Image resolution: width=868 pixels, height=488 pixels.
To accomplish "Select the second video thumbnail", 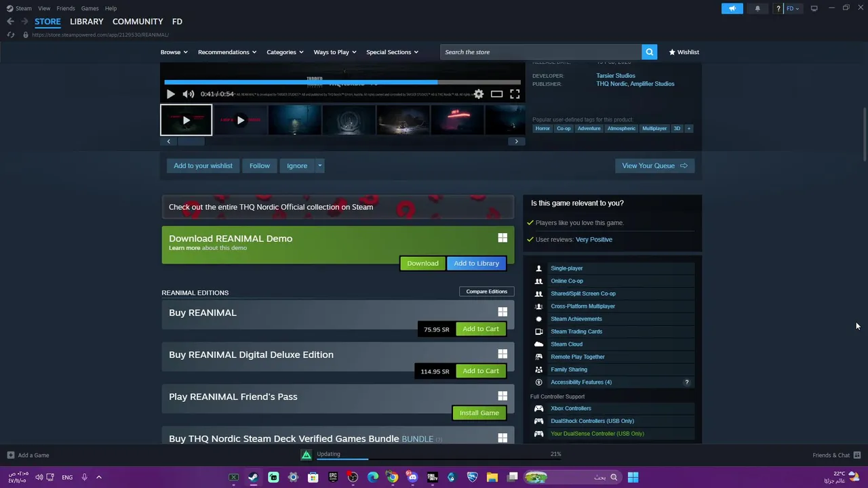I will click(x=240, y=121).
